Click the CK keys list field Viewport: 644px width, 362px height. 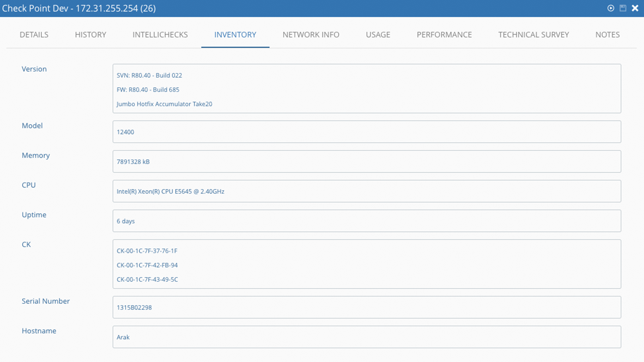pos(367,264)
